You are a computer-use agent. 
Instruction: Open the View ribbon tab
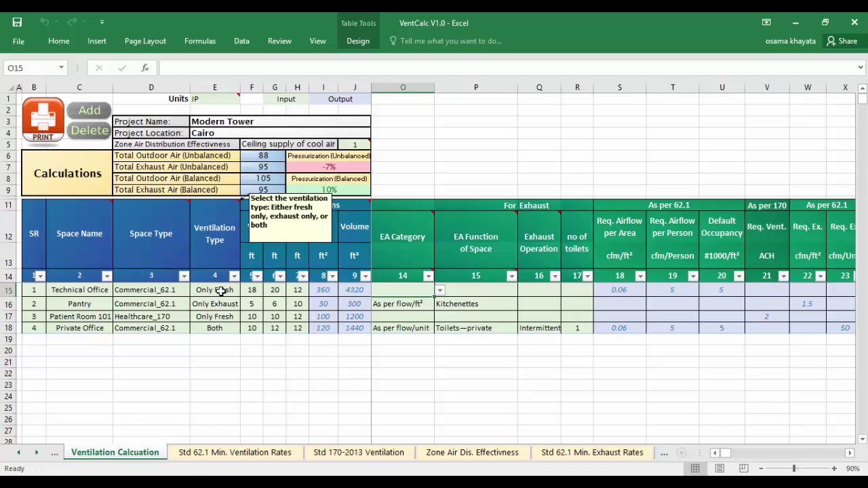click(x=317, y=41)
